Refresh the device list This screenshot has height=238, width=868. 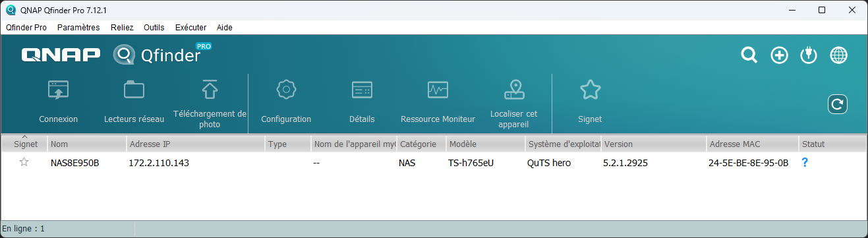838,104
